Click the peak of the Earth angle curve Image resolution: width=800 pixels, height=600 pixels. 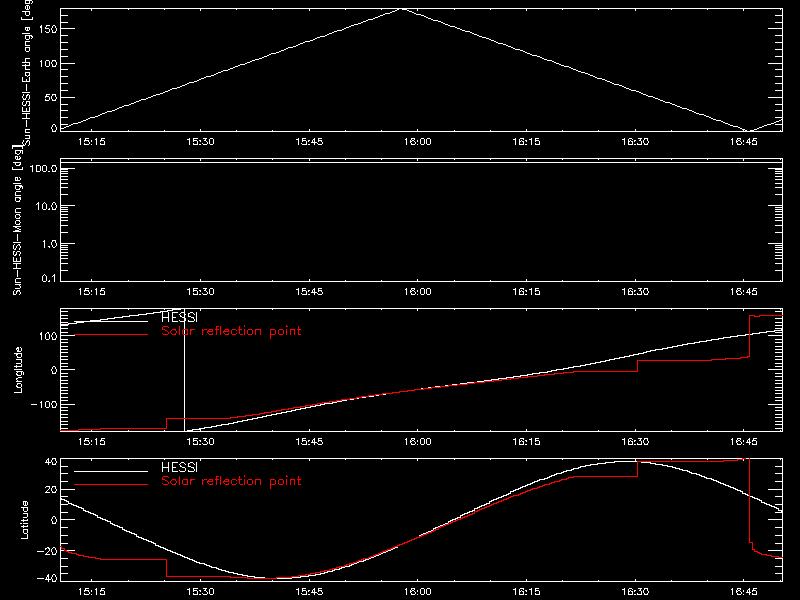[x=402, y=9]
